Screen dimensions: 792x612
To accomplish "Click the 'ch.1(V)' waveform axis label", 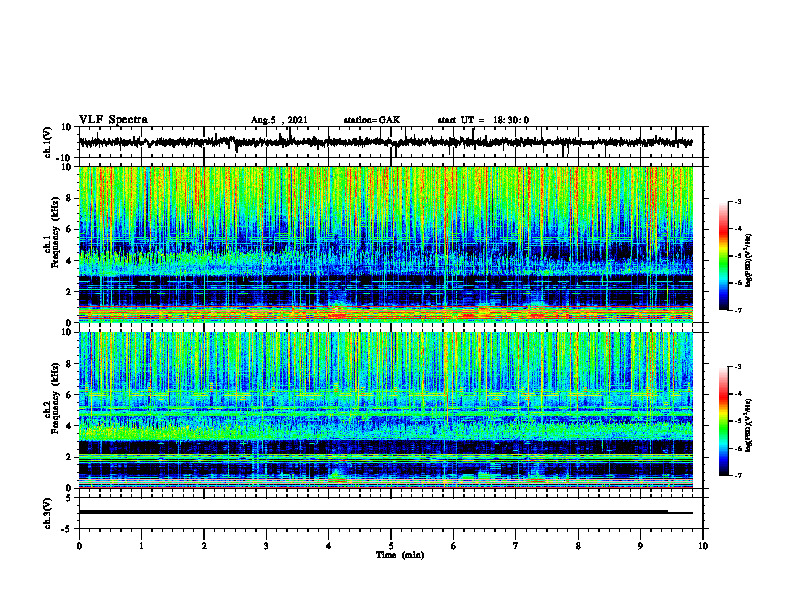I will point(46,142).
